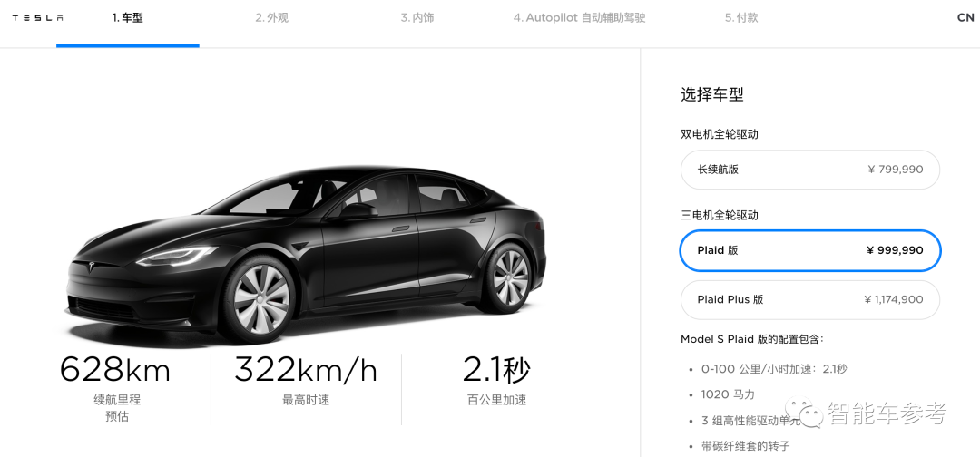Click the Tesla badge on the car's hood
The image size is (980, 457).
click(92, 267)
